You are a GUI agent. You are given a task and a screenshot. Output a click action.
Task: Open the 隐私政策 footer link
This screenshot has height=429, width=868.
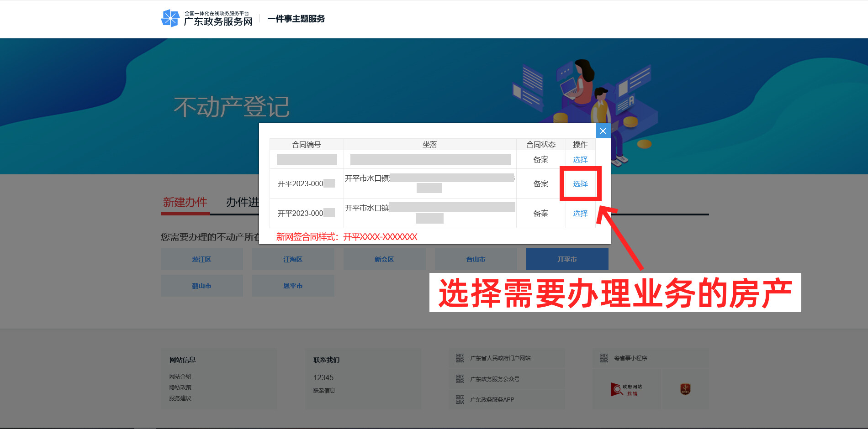[x=180, y=387]
